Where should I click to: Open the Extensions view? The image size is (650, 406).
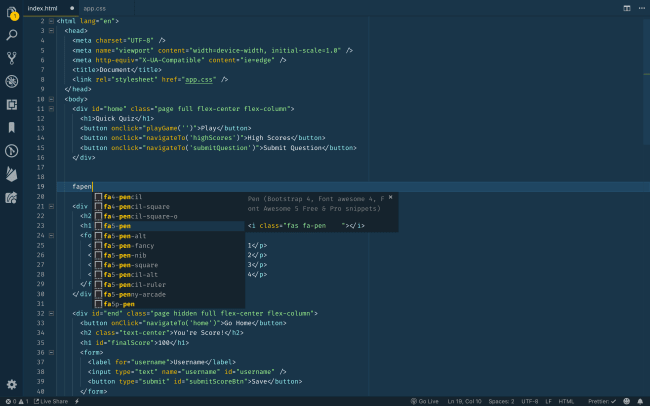point(12,104)
